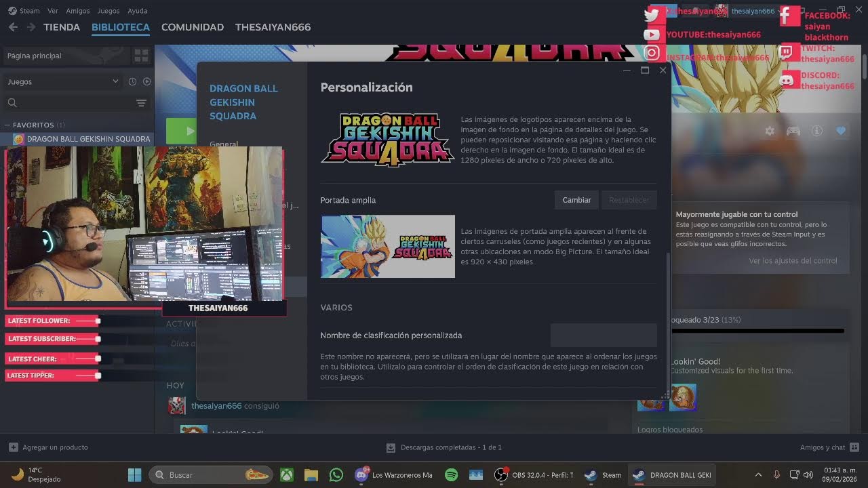Image resolution: width=868 pixels, height=488 pixels.
Task: Switch to OBS 32.0.4 taskbar window
Action: pos(534,475)
